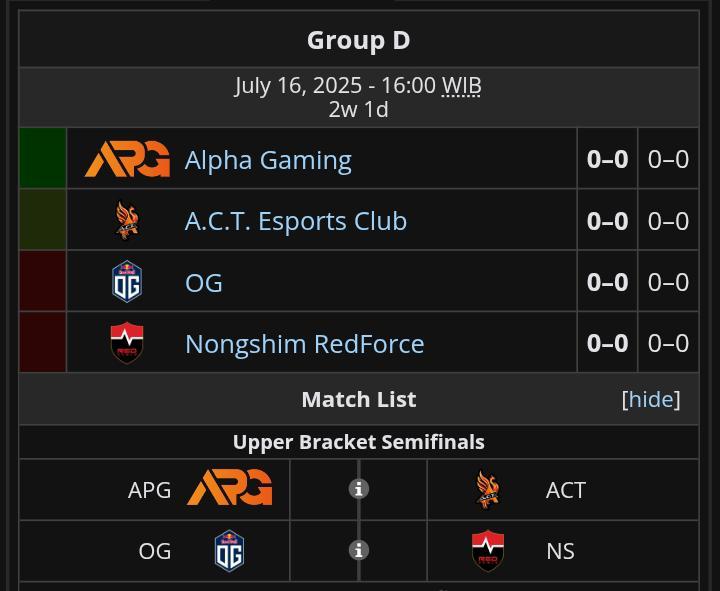
Task: Click the Alpha Gaming logo in standings
Action: click(x=127, y=159)
